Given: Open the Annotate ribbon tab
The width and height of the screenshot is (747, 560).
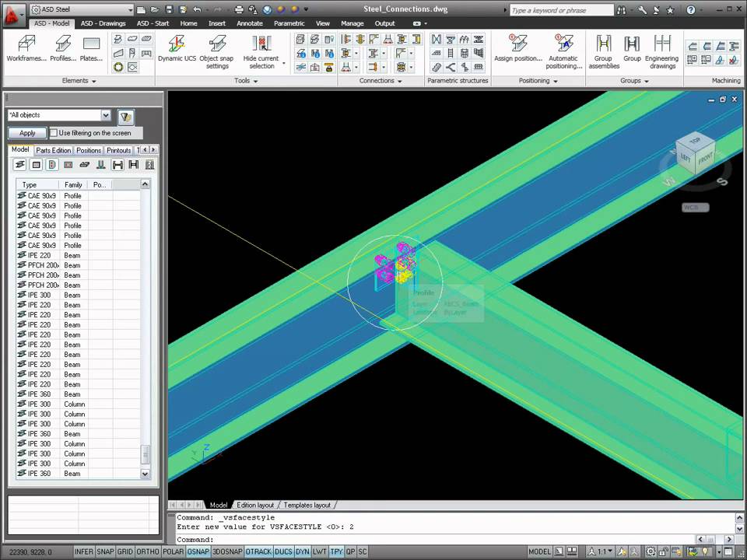Looking at the screenshot, I should [250, 23].
